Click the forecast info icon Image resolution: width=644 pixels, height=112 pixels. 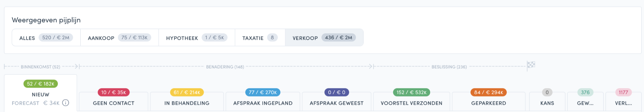(x=65, y=103)
